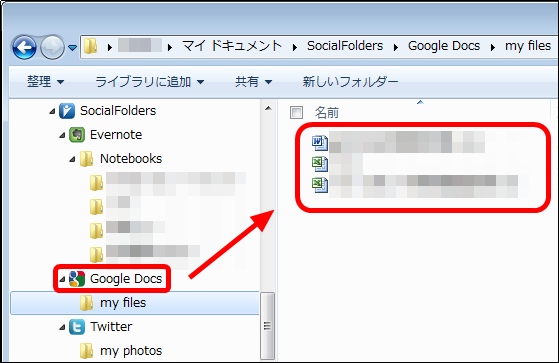The image size is (559, 363).
Task: Select the my files breadcrumb segment
Action: click(528, 46)
